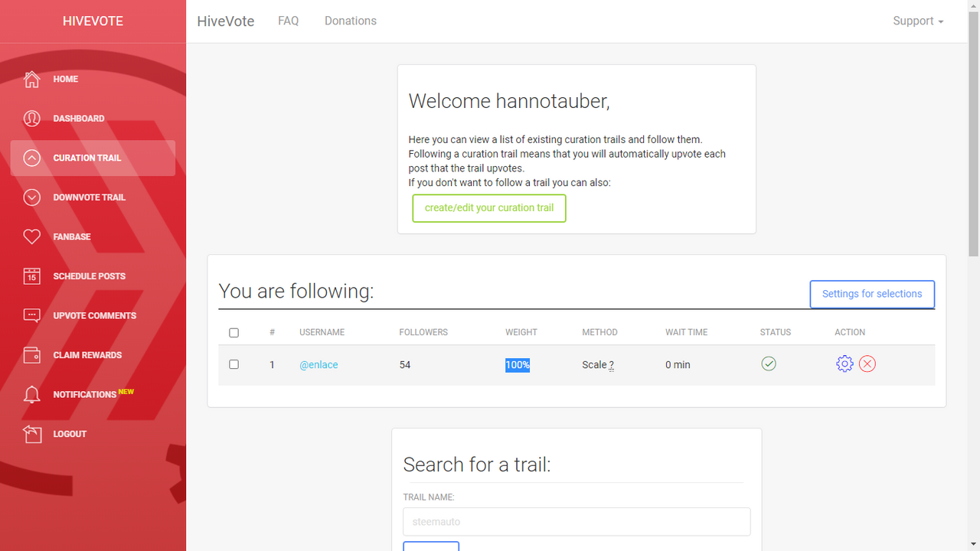
Task: Open the FAQ link
Action: pos(289,21)
